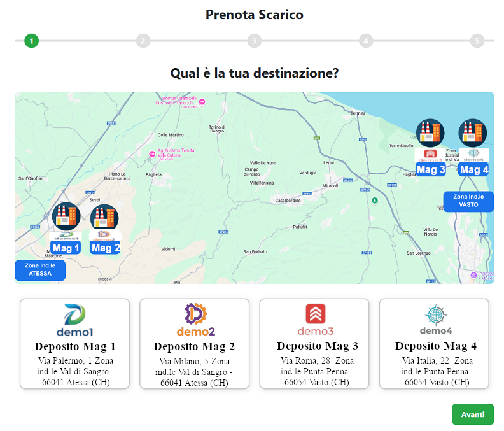504x431 pixels.
Task: Click the Paglieta town label on map
Action: click(153, 174)
